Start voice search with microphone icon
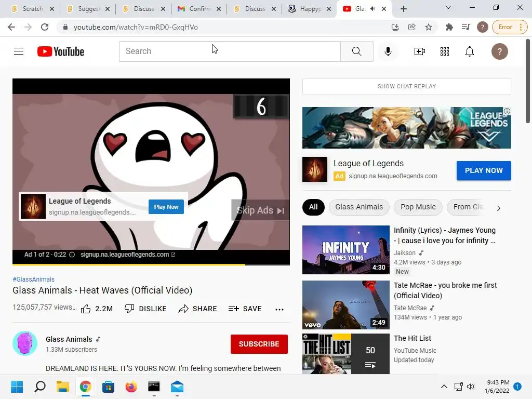Viewport: 532px width, 399px height. click(388, 51)
